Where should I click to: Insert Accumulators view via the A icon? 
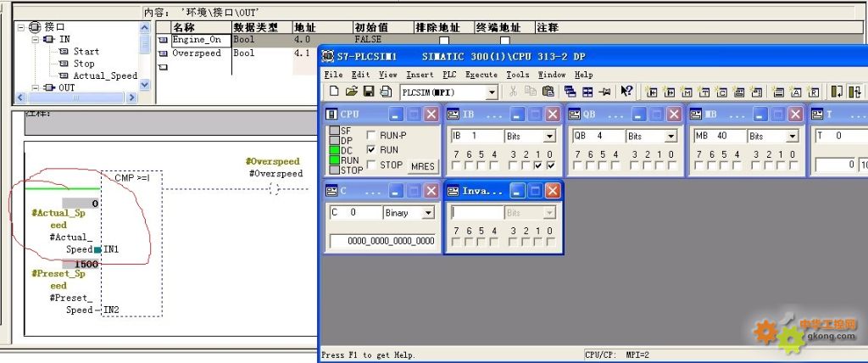click(795, 92)
